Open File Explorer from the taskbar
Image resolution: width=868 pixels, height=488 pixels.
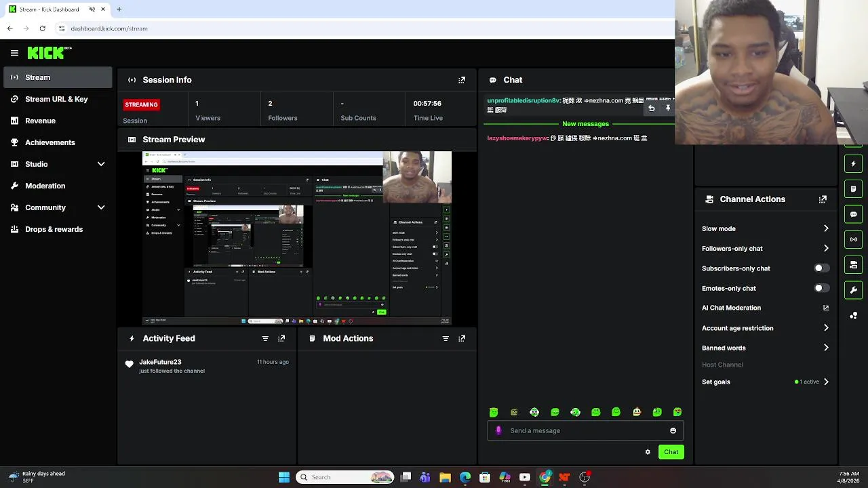point(445,477)
